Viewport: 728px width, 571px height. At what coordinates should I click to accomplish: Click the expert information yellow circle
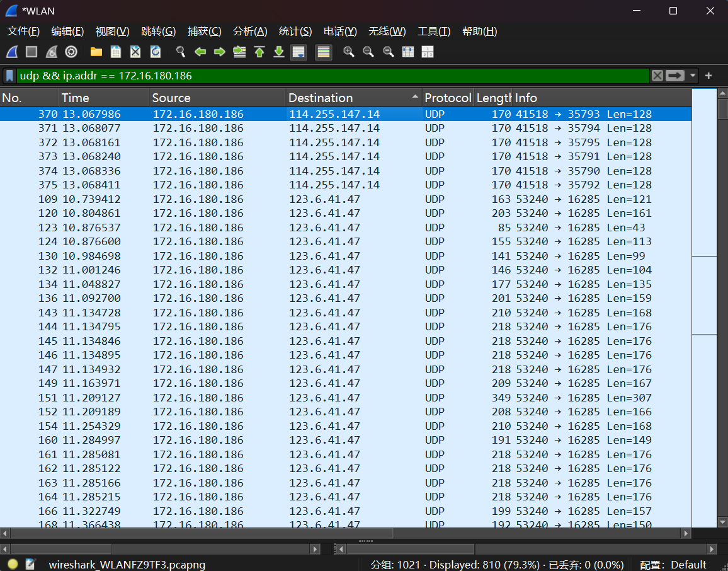[x=13, y=564]
